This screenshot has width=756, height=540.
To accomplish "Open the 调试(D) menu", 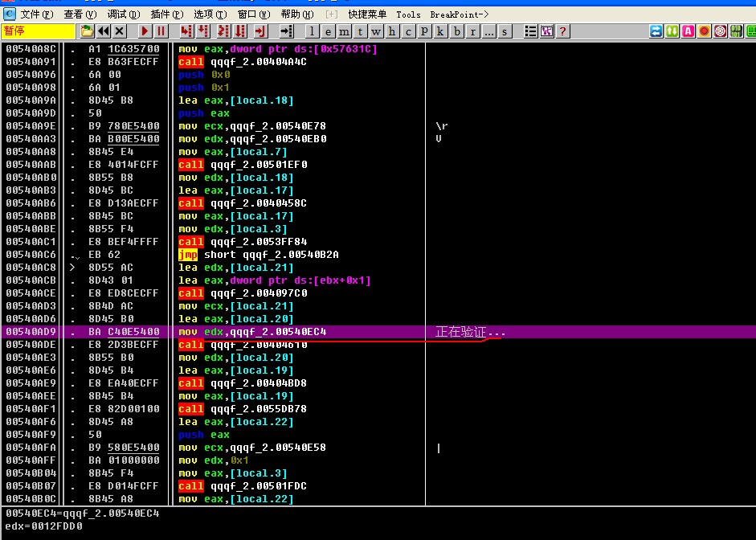I will point(124,14).
